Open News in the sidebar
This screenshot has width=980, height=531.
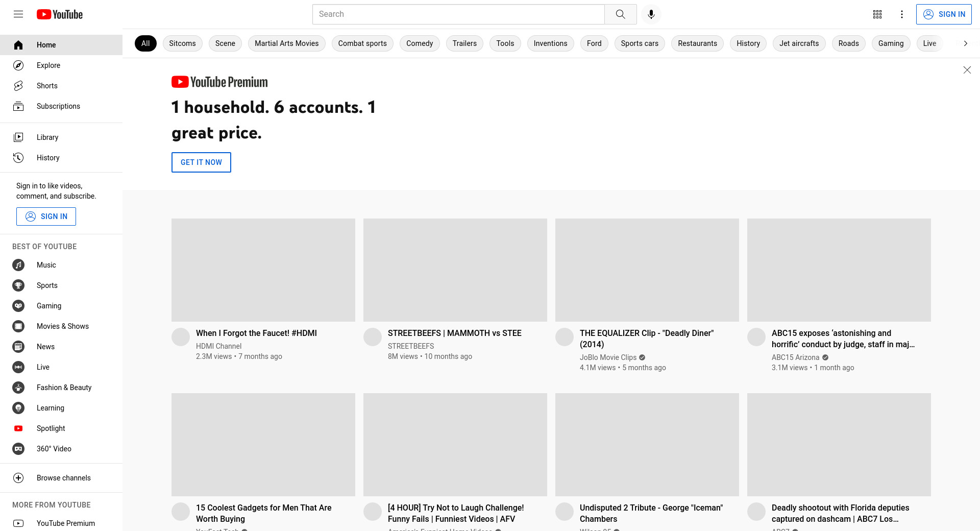61,347
